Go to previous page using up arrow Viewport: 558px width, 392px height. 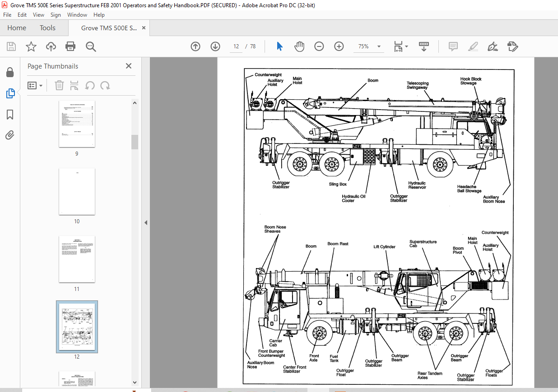pyautogui.click(x=195, y=46)
